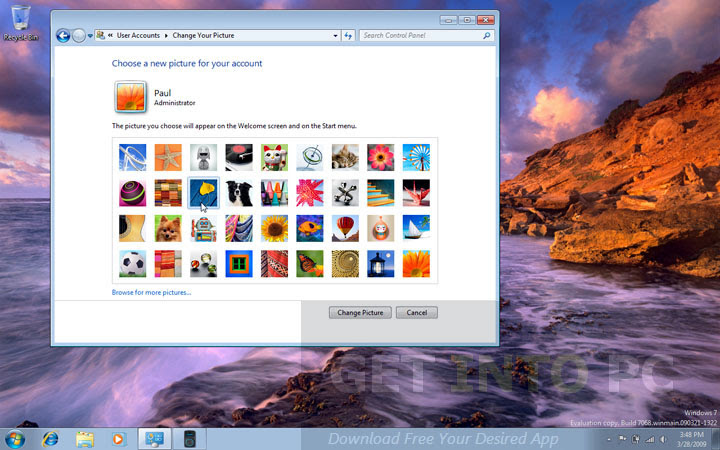Open the taskbar clock showing 3:48 PM

(692, 439)
